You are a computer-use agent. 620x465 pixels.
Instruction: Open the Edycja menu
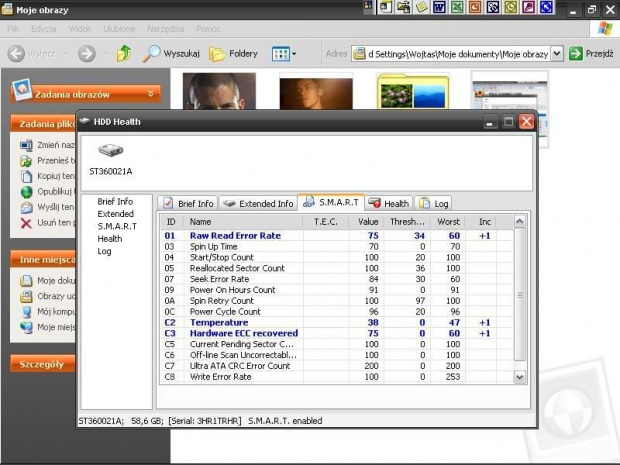coord(43,29)
